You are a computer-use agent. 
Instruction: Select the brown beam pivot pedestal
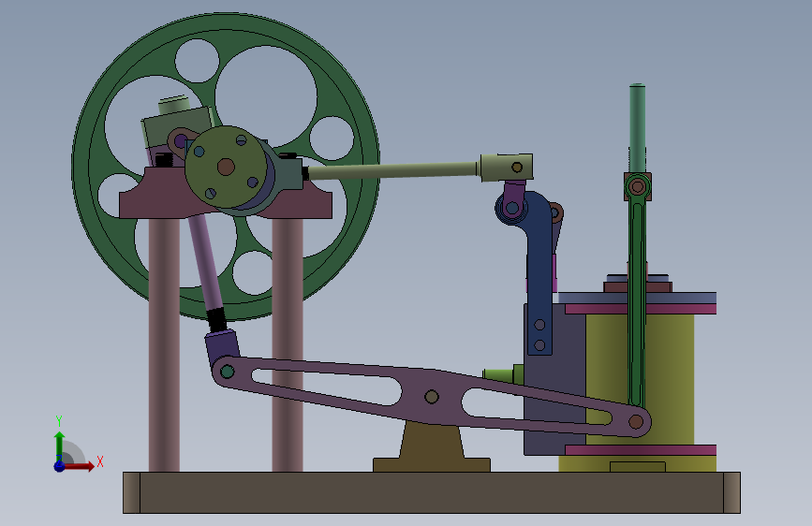432,449
